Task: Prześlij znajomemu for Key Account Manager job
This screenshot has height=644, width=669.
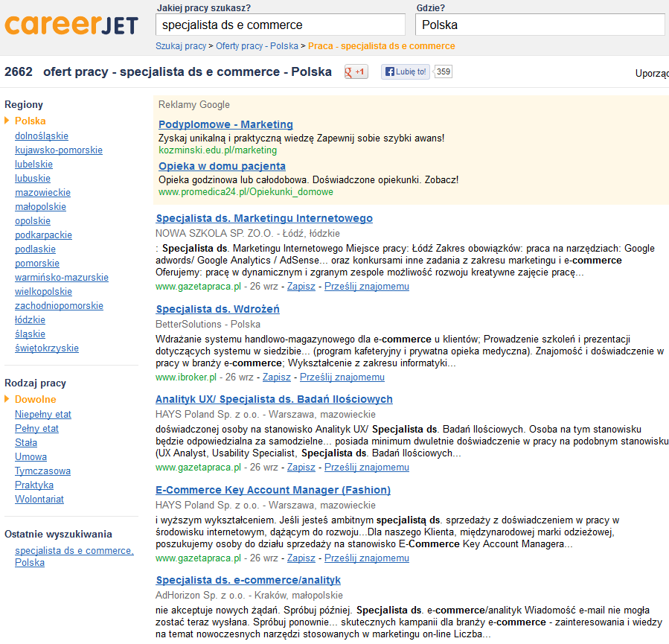Action: pyautogui.click(x=367, y=558)
